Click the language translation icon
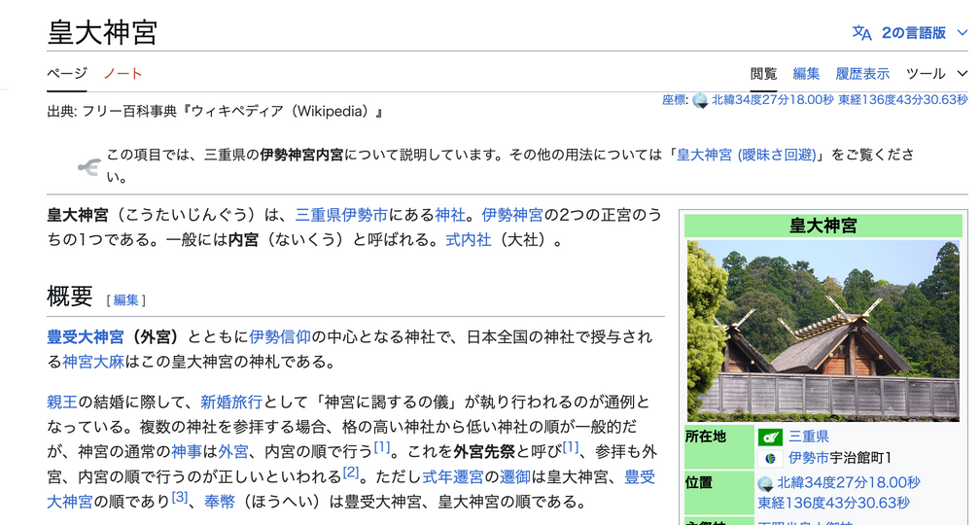 [x=861, y=33]
